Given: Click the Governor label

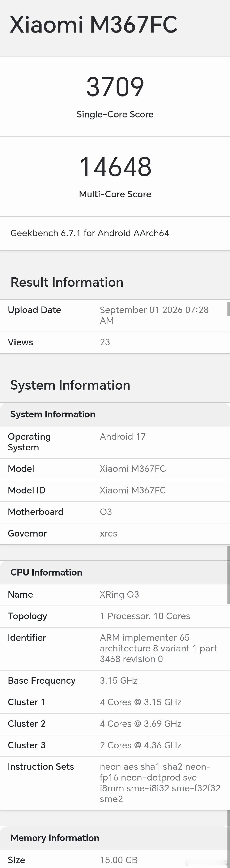Looking at the screenshot, I should (27, 533).
